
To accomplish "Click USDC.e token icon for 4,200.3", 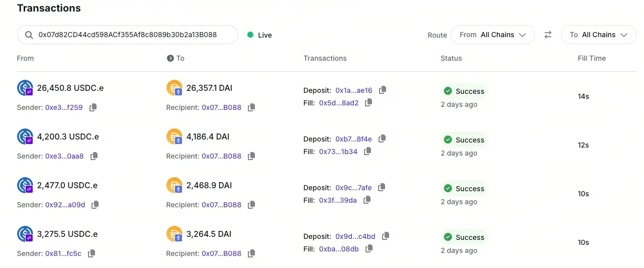I will coord(25,137).
